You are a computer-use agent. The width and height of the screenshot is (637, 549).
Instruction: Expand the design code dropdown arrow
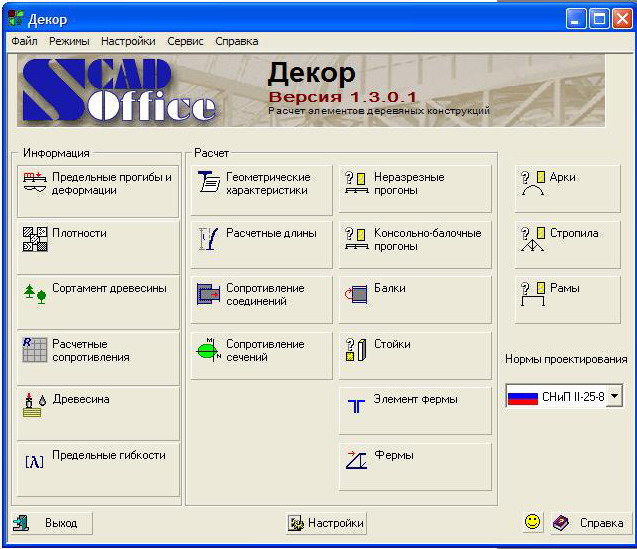point(615,395)
